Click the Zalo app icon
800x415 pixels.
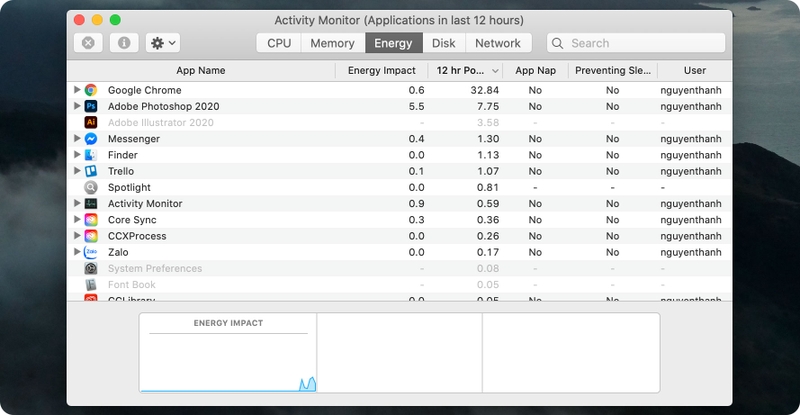[91, 252]
